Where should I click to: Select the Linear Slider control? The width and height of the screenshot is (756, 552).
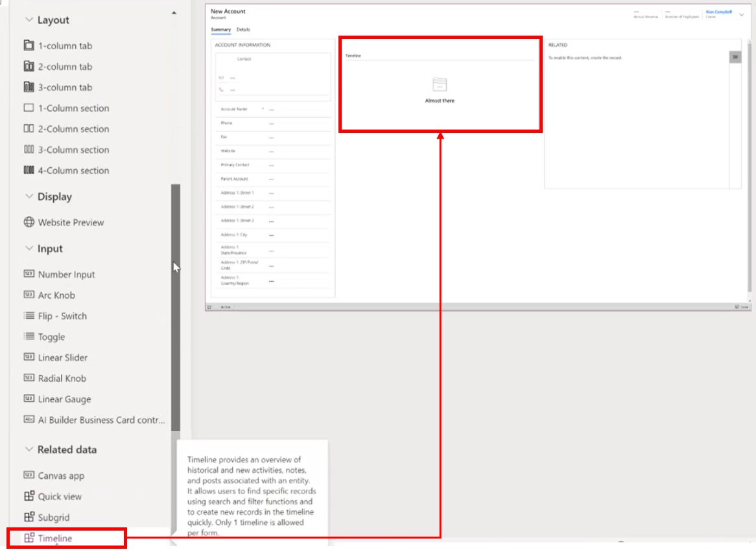[x=64, y=357]
